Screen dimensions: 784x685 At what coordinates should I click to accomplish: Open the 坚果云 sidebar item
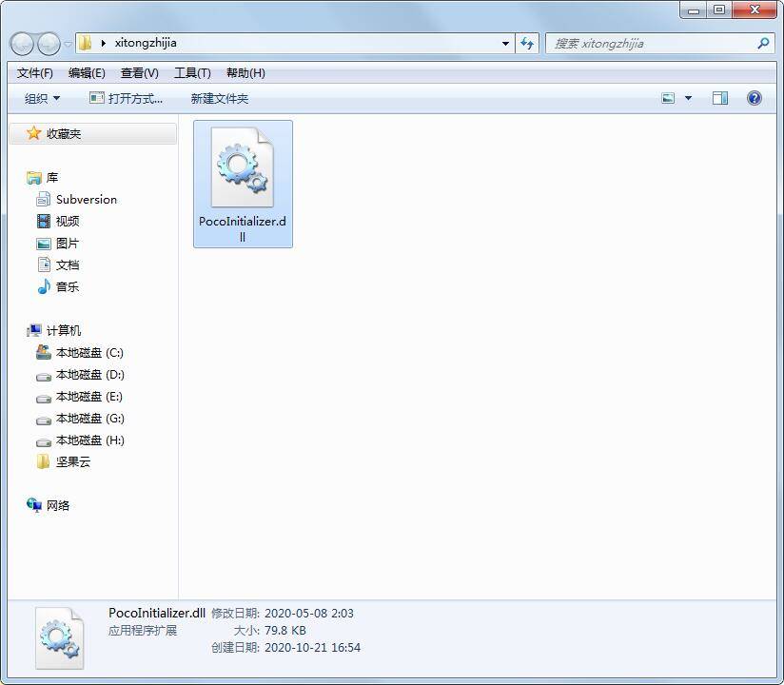pyautogui.click(x=72, y=461)
